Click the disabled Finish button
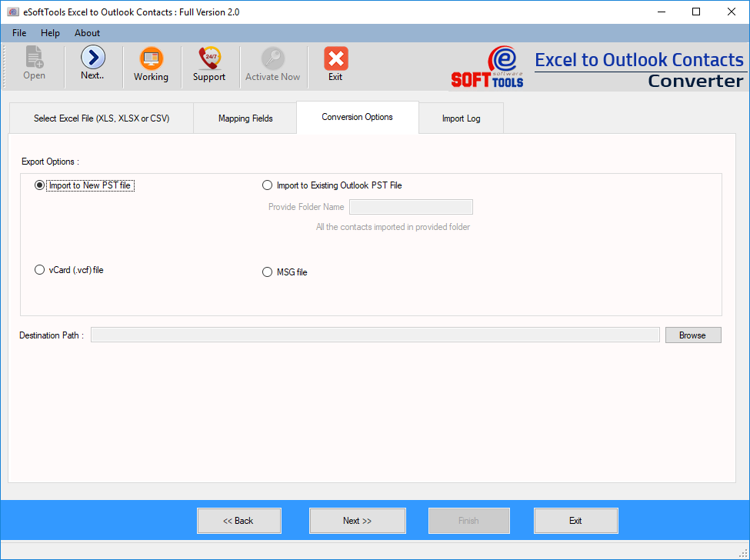750x560 pixels. click(468, 520)
